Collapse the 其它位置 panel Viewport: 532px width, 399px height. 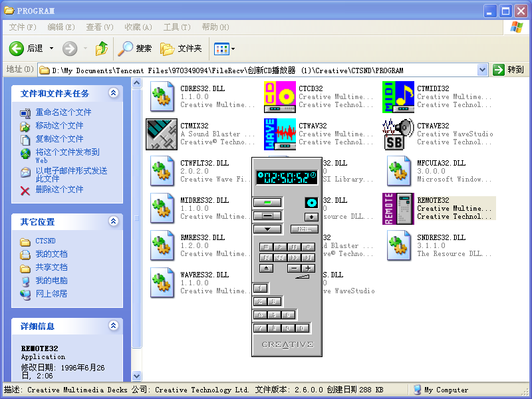click(x=114, y=221)
